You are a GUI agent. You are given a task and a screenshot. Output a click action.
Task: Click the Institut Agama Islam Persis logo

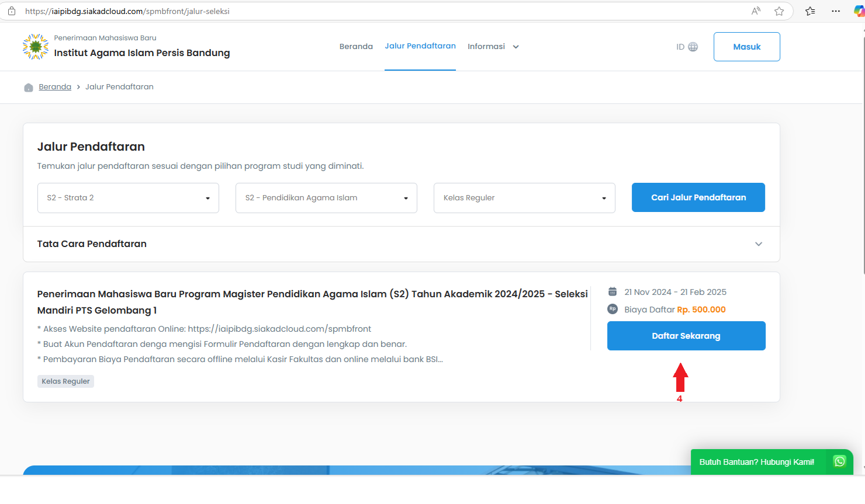(x=35, y=47)
